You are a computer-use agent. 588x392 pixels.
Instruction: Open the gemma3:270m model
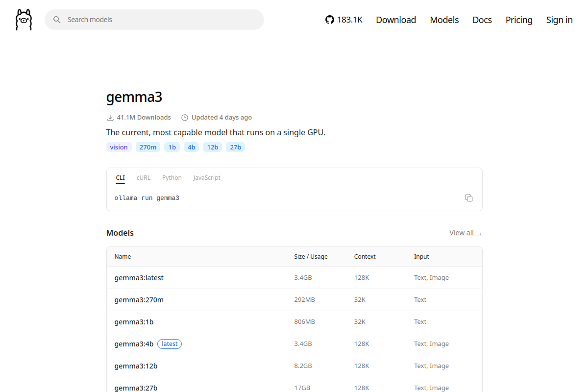(139, 300)
